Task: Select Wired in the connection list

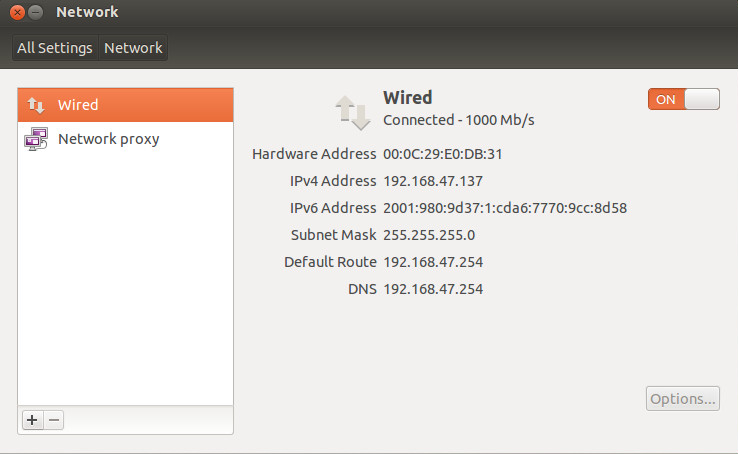Action: coord(126,105)
